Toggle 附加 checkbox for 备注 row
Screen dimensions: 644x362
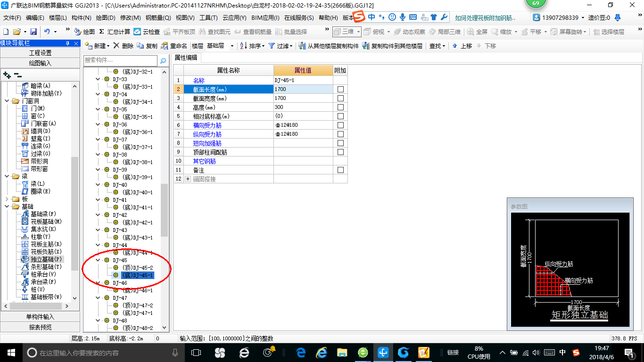point(340,170)
